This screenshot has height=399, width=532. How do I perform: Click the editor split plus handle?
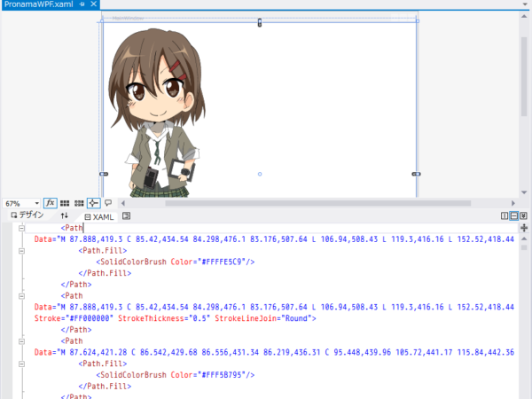tap(524, 228)
